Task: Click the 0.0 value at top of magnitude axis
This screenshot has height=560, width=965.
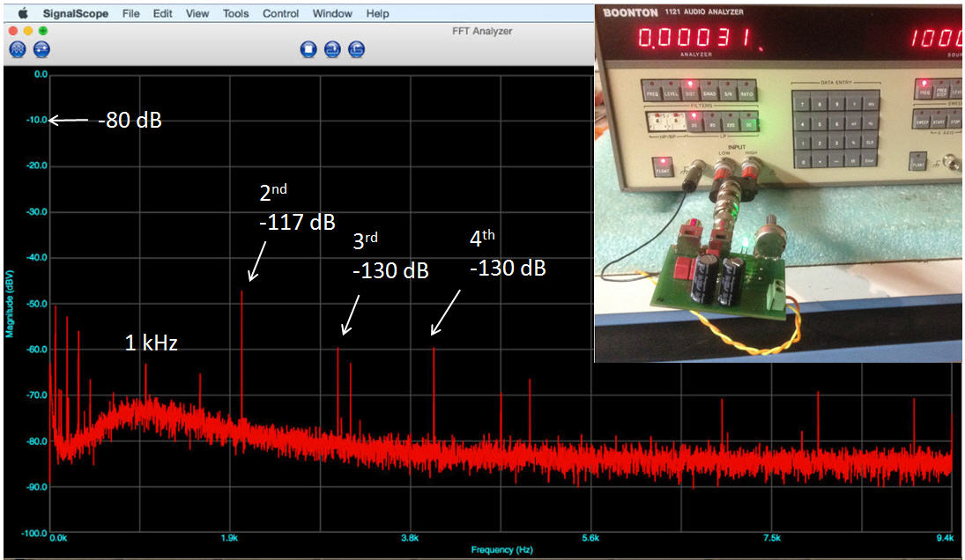Action: 41,74
